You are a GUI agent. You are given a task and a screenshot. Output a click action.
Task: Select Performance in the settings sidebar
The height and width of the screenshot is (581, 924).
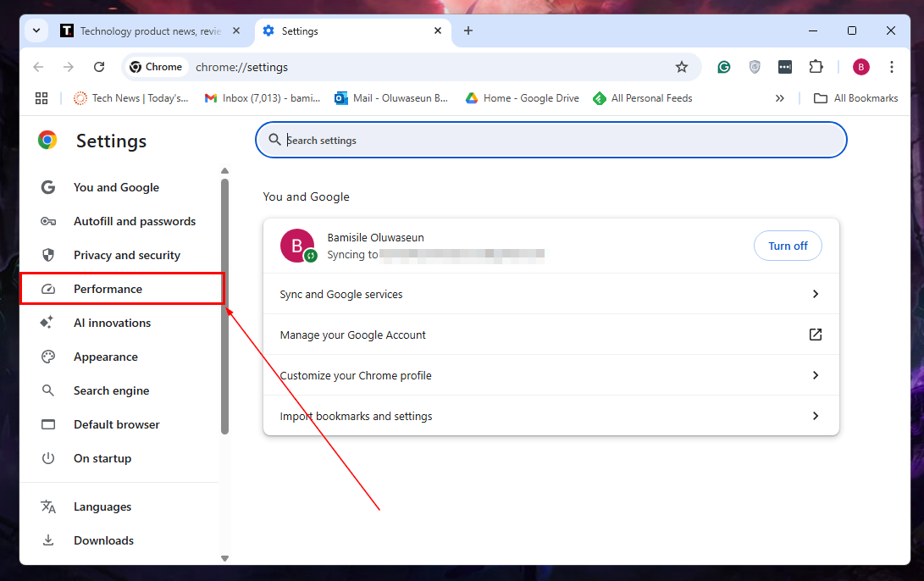(x=108, y=289)
